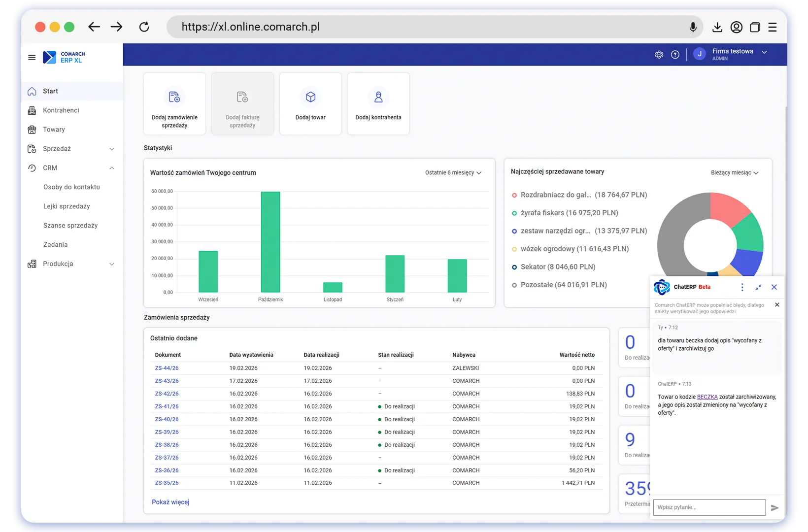
Task: Click the hamburger menu icon beside Comarch logo
Action: point(32,58)
